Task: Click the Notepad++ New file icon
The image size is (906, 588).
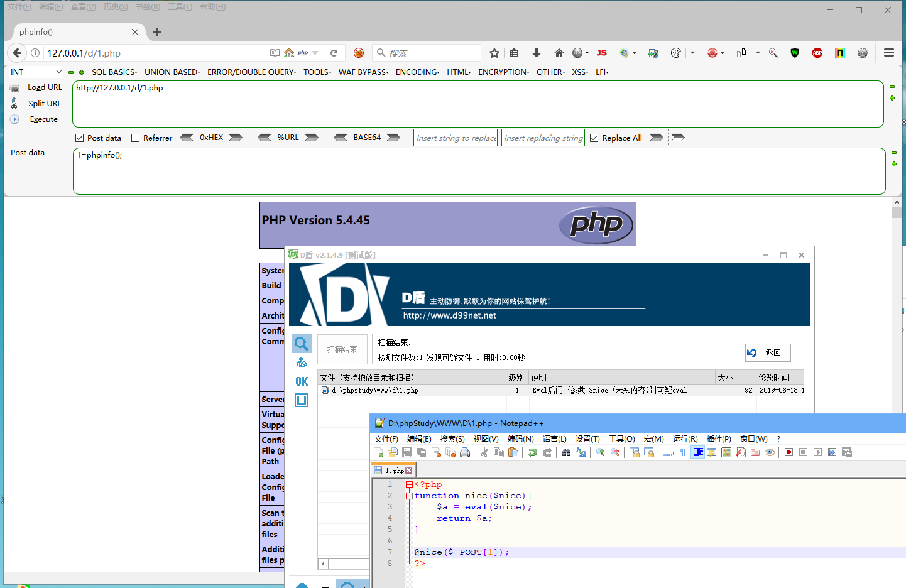Action: [378, 452]
